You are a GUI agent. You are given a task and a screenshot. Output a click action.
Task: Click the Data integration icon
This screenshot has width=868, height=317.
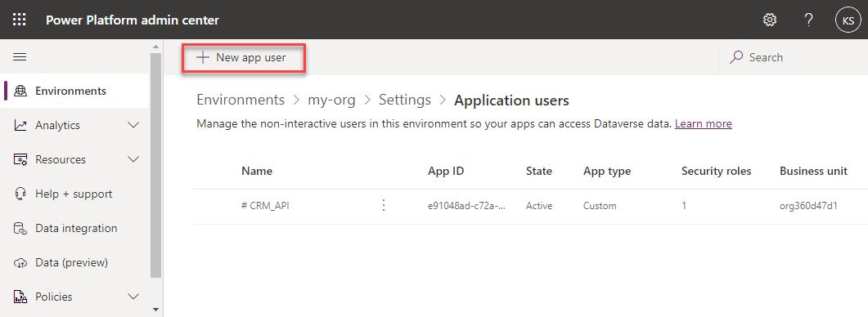(20, 229)
